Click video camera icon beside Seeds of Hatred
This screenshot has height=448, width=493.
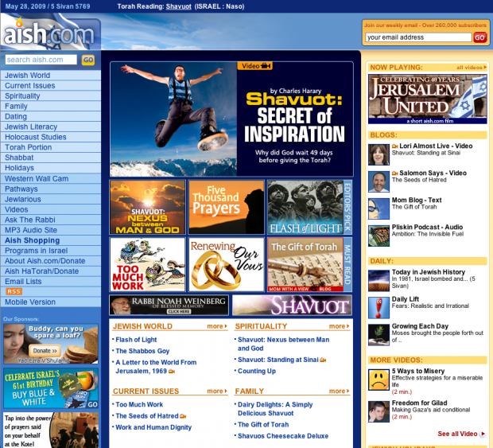click(x=184, y=416)
